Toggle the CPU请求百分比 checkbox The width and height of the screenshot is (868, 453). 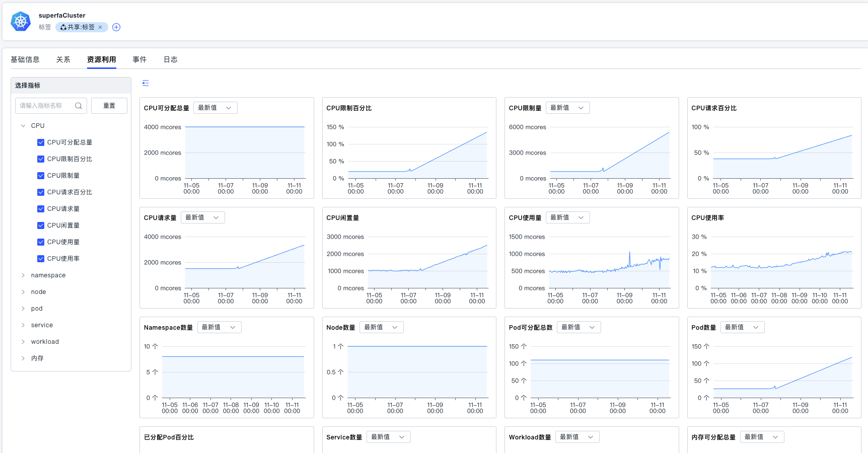click(x=41, y=192)
